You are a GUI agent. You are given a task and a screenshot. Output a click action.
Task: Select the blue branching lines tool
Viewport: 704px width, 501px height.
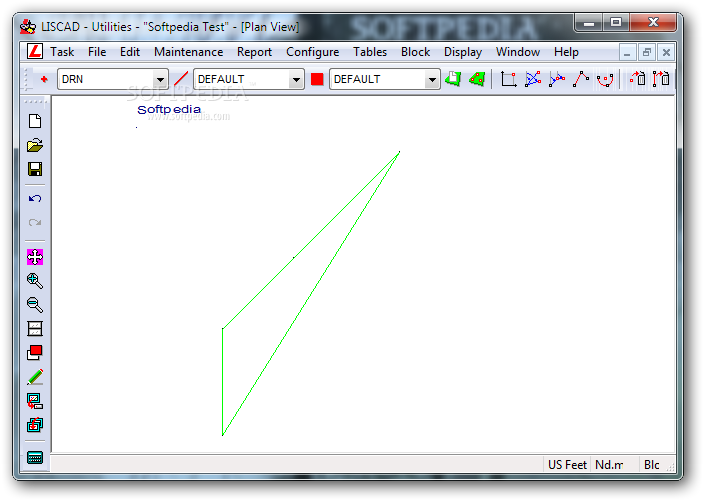(x=557, y=79)
